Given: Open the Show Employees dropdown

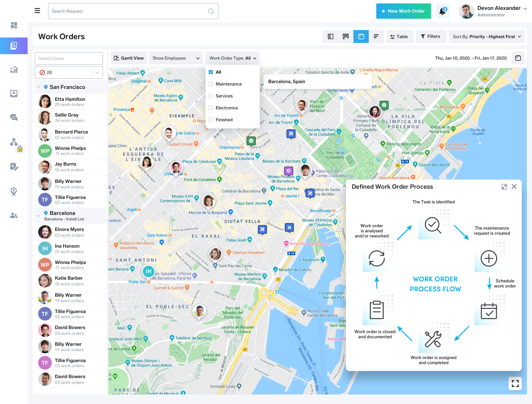Looking at the screenshot, I should 176,58.
